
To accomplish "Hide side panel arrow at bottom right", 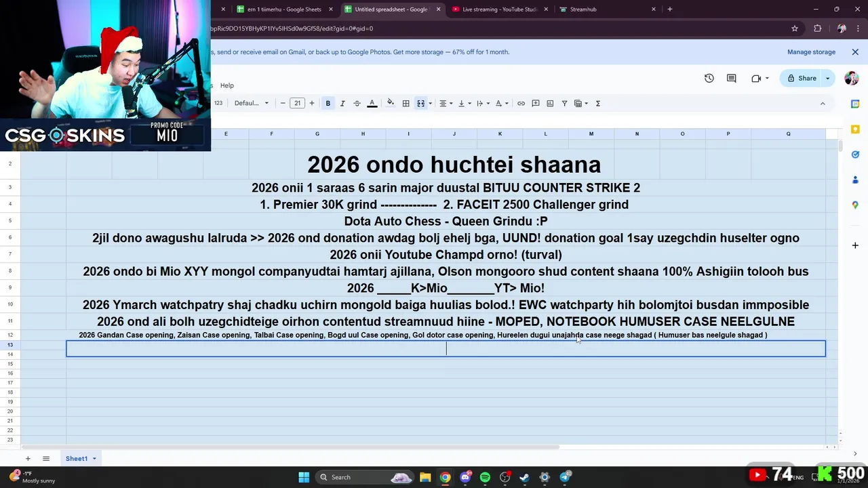I will pyautogui.click(x=855, y=453).
